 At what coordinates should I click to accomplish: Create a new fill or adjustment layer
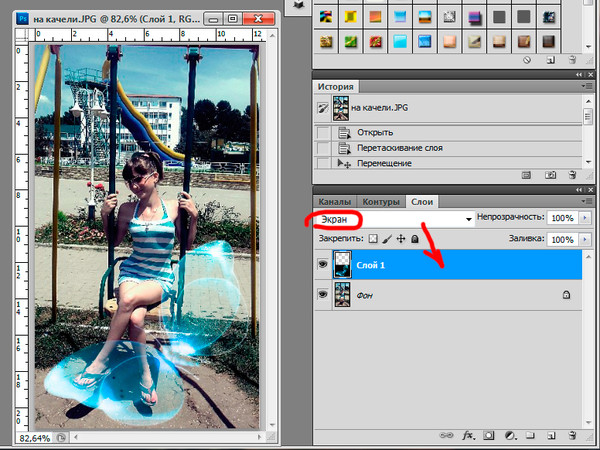click(510, 435)
